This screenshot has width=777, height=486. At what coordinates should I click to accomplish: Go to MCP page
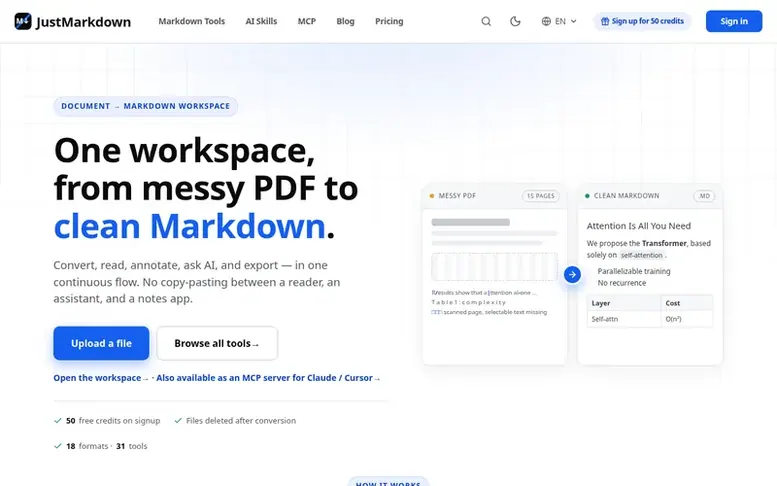[307, 21]
